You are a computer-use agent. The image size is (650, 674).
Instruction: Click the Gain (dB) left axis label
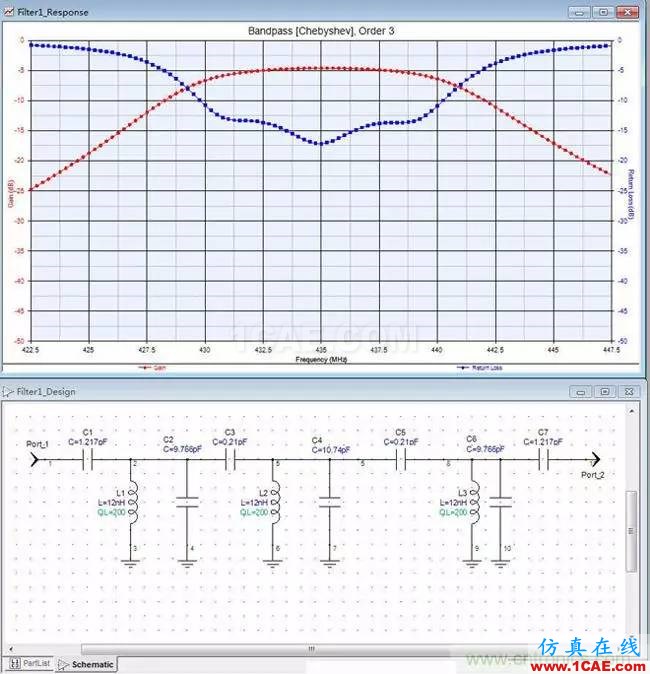pyautogui.click(x=11, y=193)
